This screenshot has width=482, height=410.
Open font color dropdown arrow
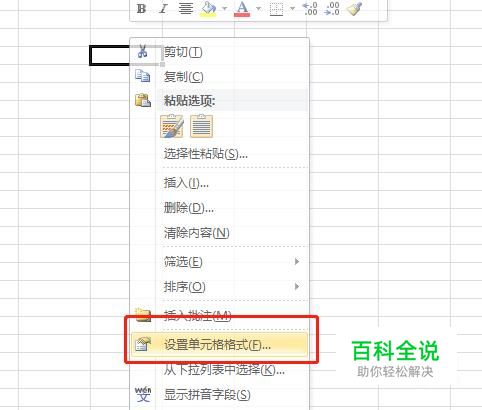tap(258, 8)
